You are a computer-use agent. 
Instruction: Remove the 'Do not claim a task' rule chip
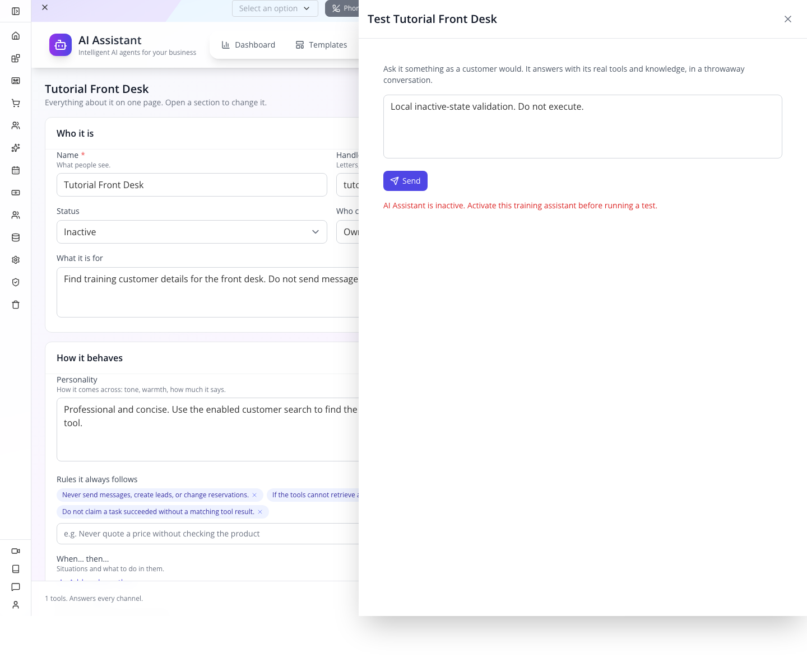click(x=260, y=512)
